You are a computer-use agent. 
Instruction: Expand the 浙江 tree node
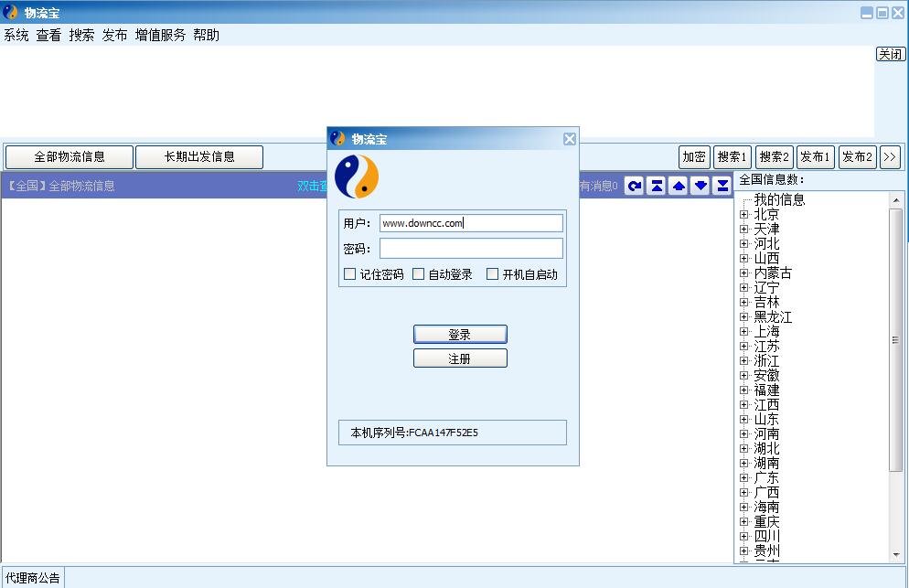coord(744,360)
